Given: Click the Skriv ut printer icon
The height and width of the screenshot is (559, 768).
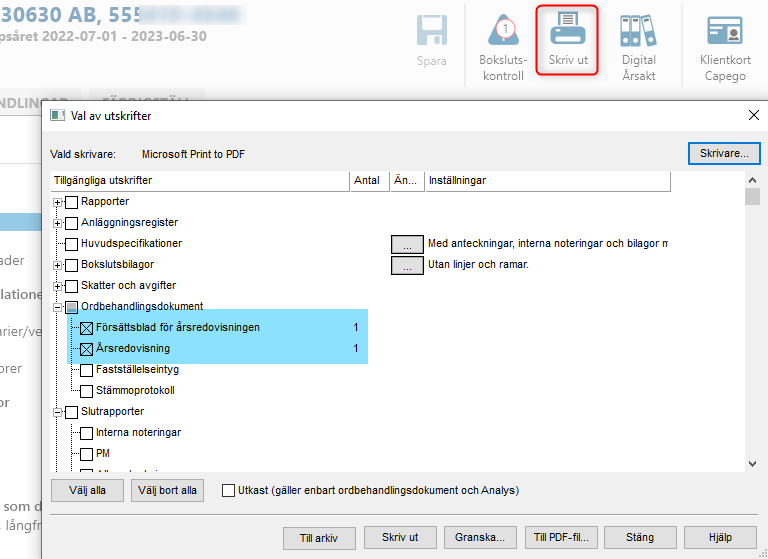Looking at the screenshot, I should coord(568,29).
